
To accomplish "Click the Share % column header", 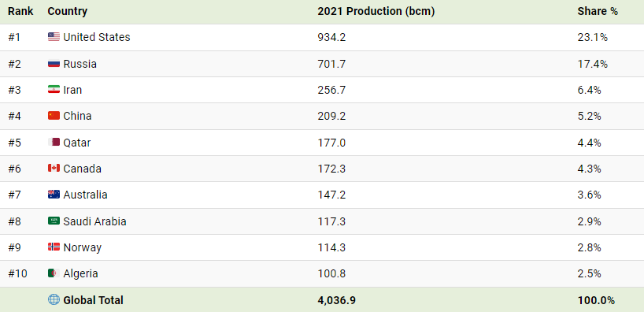I will [x=598, y=12].
